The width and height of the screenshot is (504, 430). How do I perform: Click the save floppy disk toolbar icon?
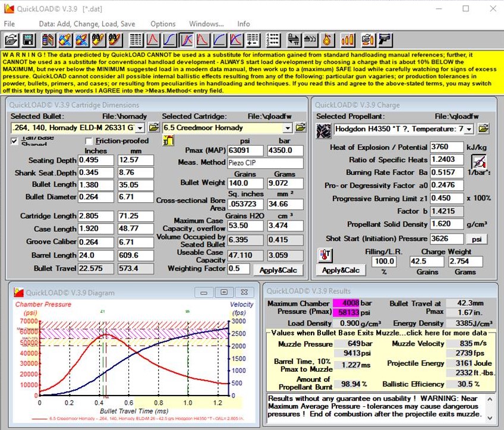(x=29, y=40)
